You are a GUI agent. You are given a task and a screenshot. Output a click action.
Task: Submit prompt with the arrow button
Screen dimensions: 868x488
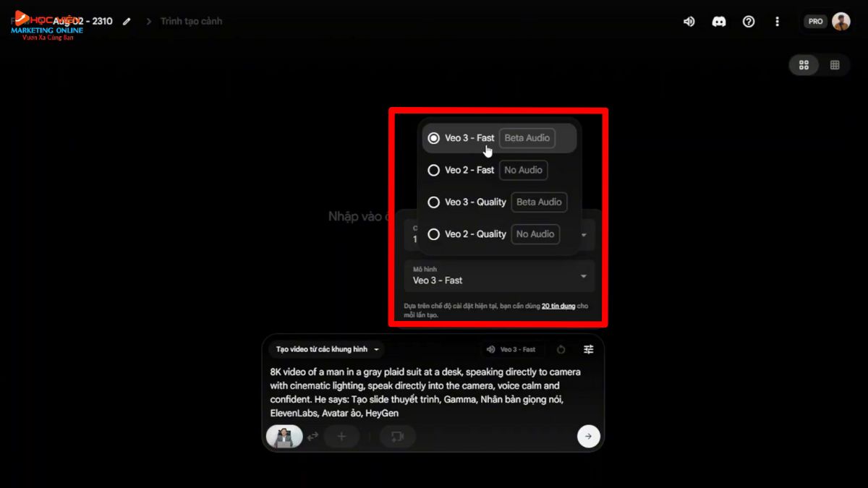tap(588, 437)
